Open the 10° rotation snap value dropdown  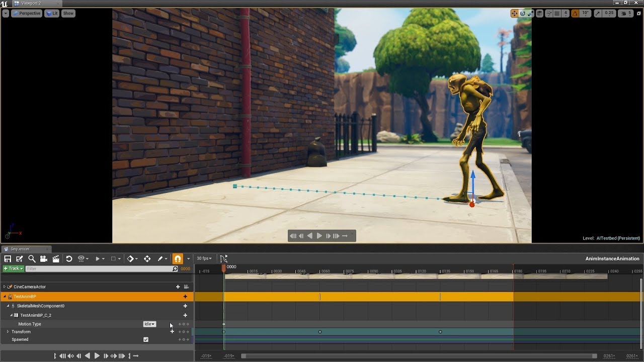click(x=586, y=14)
